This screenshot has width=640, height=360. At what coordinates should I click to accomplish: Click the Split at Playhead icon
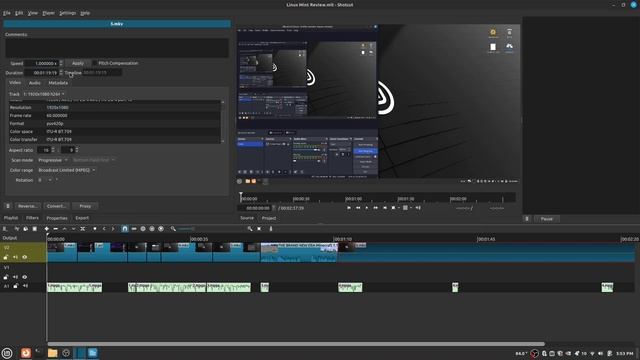[x=82, y=229]
